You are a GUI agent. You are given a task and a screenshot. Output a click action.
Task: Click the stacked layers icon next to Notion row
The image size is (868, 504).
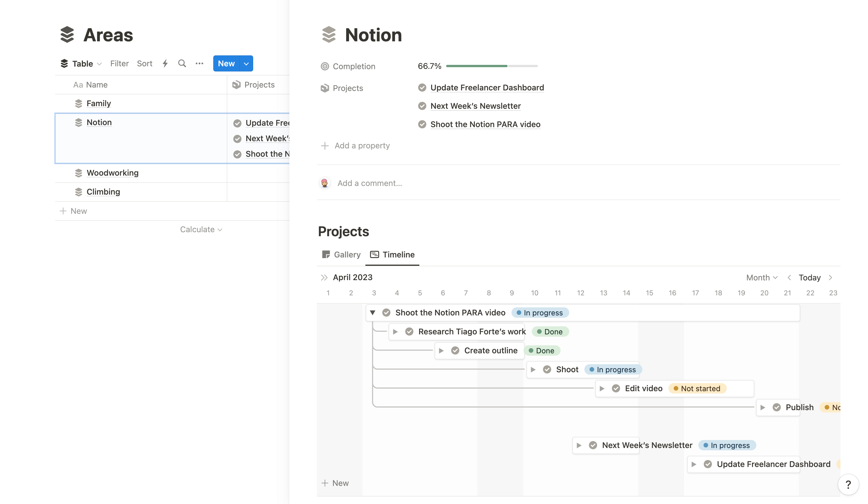tap(79, 122)
